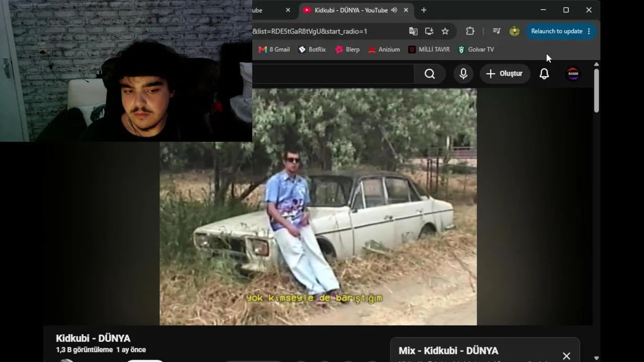Open the Gmail bookmark
The image size is (644, 362).
pos(274,49)
